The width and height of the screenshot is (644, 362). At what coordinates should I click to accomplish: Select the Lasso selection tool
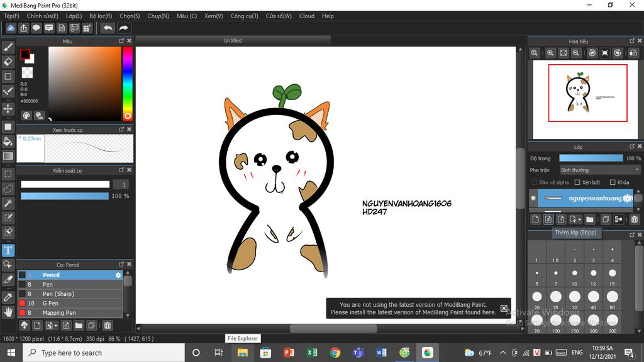(x=8, y=189)
